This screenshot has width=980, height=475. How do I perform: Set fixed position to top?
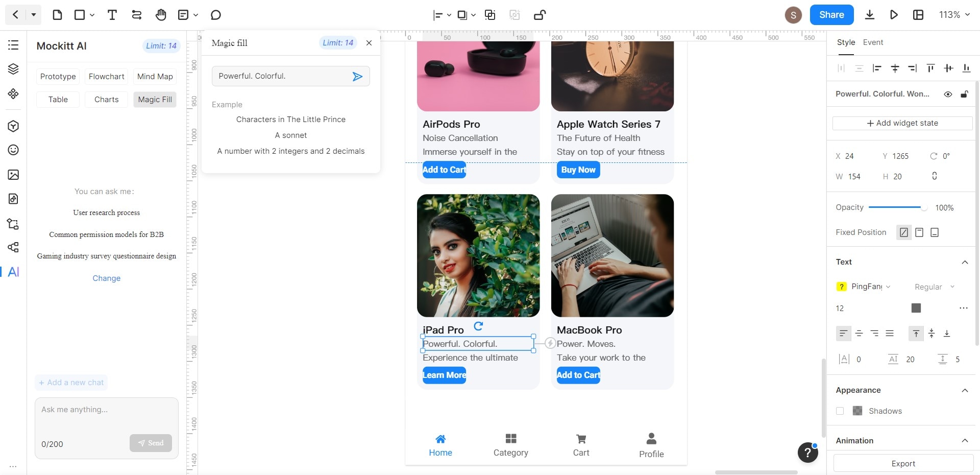919,232
